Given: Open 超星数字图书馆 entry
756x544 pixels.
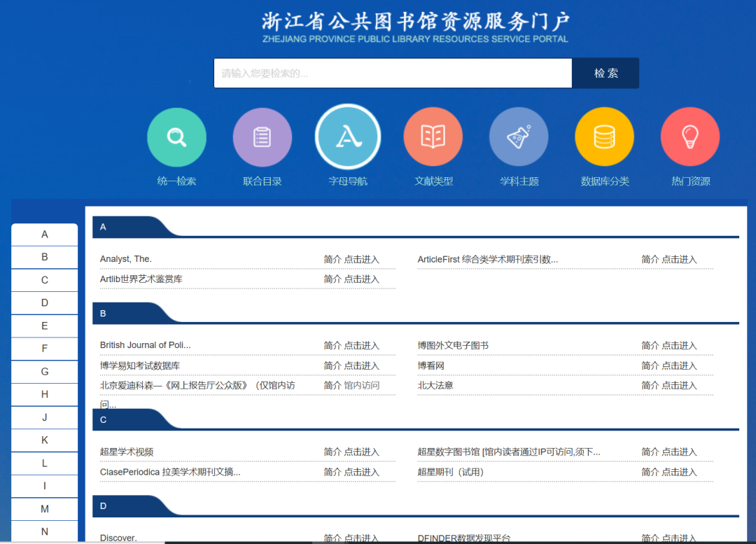Looking at the screenshot, I should tap(509, 452).
